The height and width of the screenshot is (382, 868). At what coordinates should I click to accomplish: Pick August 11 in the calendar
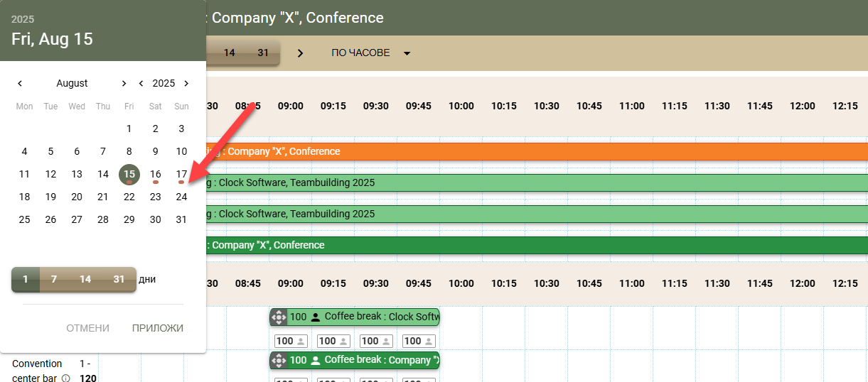(24, 174)
